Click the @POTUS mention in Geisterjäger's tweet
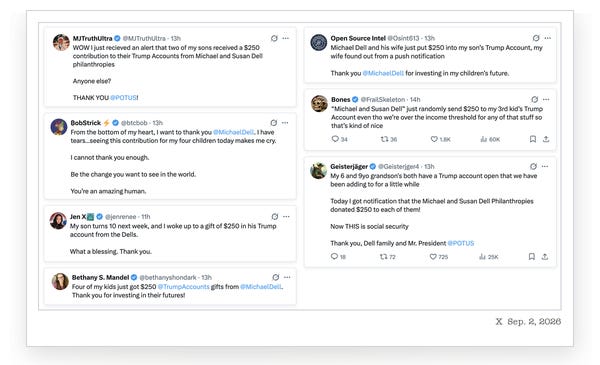Viewport: 600px width, 365px height. [x=461, y=243]
